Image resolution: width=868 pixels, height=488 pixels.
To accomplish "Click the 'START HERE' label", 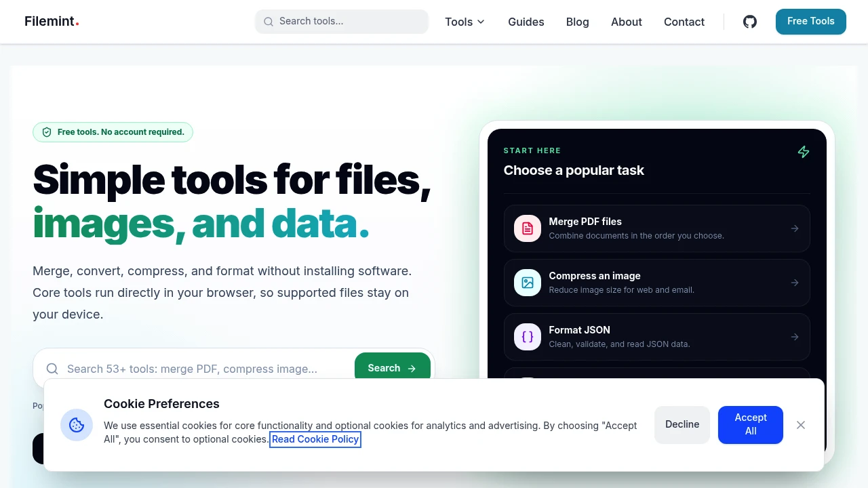I will (532, 150).
